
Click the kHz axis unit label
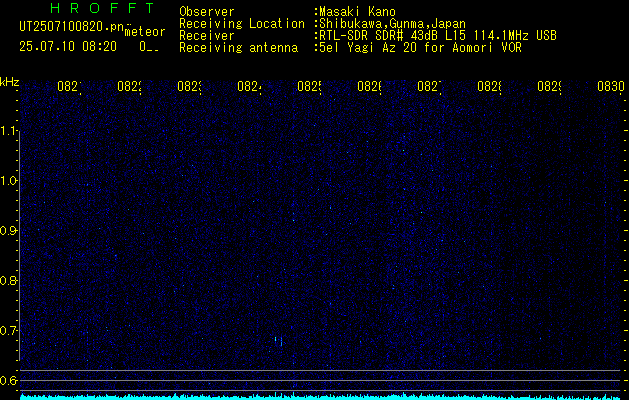9,82
